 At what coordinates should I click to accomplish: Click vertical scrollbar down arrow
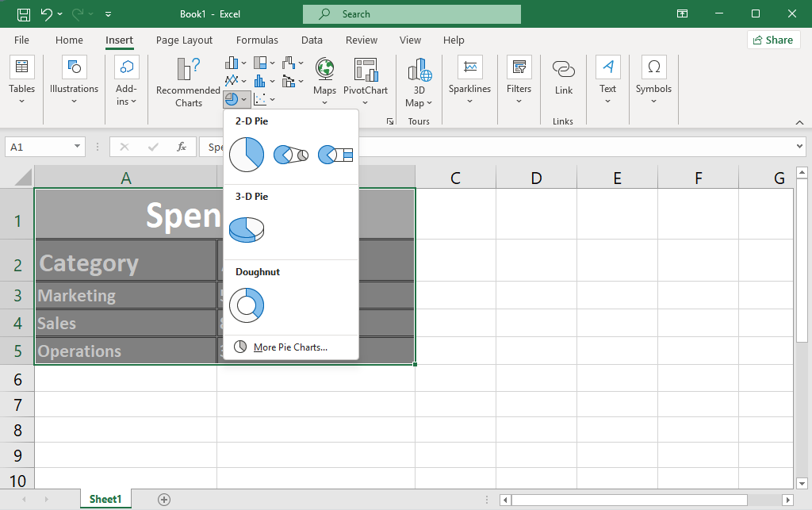(x=802, y=484)
